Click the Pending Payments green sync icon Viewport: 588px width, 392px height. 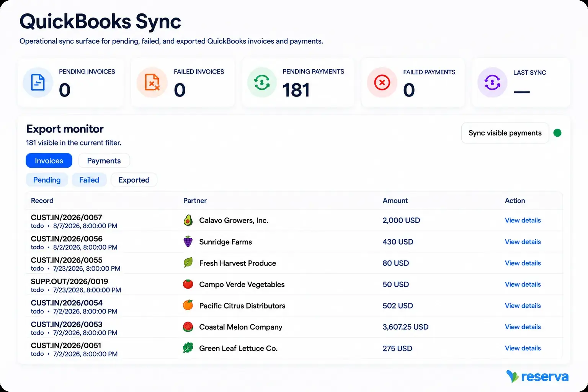tap(262, 82)
